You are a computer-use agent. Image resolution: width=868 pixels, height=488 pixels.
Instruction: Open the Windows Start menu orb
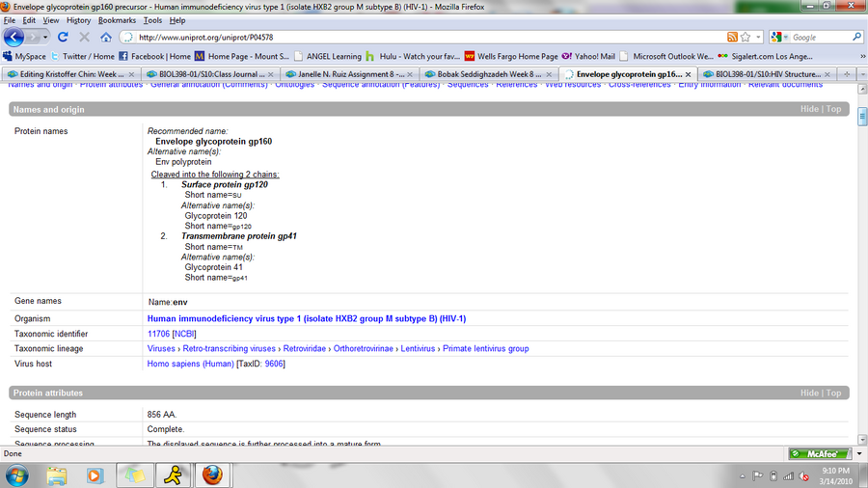point(17,474)
